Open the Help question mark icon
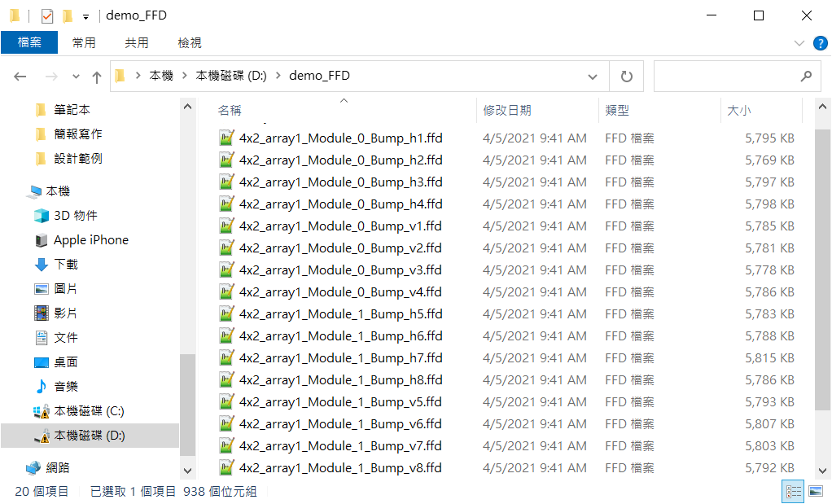Viewport: 832px width, 504px height. tap(821, 43)
